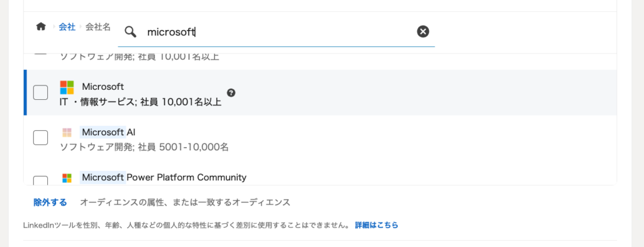Tick the Microsoft AI checkbox
The width and height of the screenshot is (644, 247).
pyautogui.click(x=40, y=138)
